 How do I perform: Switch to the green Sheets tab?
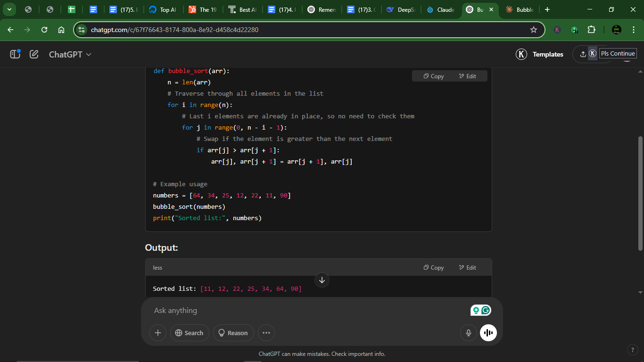point(72,9)
